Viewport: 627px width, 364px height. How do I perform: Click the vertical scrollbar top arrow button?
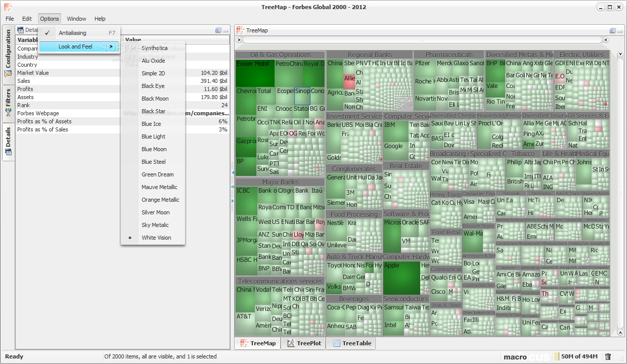[620, 54]
